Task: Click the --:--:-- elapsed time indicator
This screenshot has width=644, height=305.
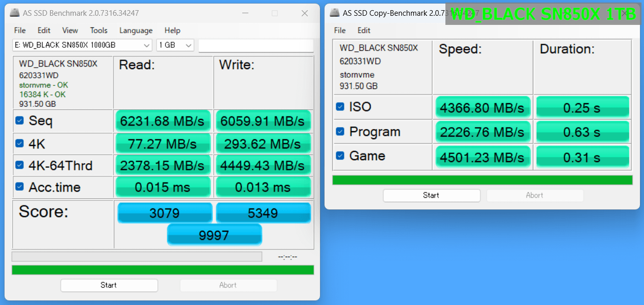Action: [x=287, y=257]
